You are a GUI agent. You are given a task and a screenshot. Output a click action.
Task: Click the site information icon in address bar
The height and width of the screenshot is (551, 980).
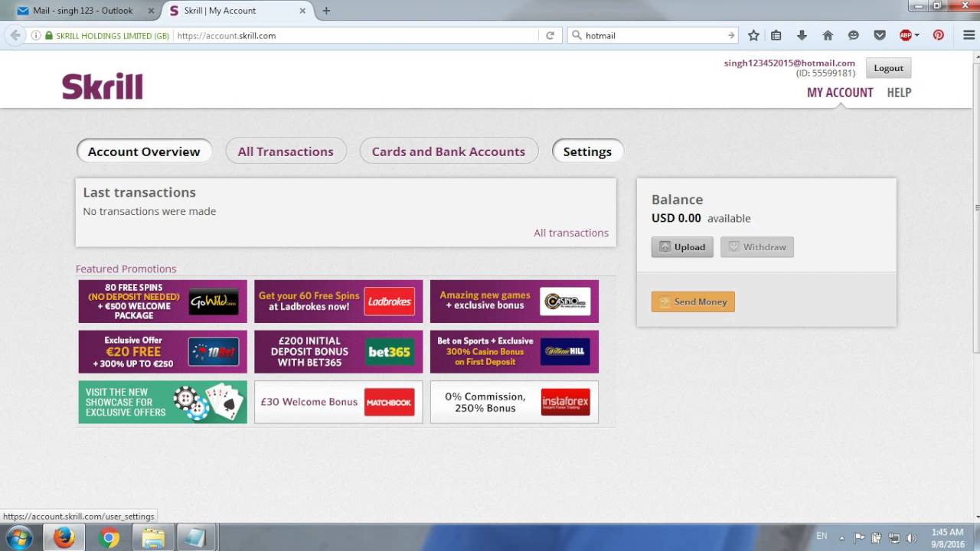[36, 35]
